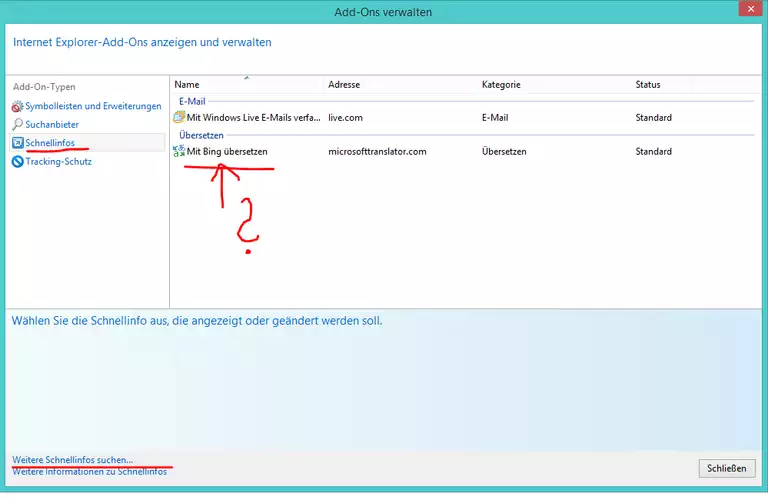Select the microsofttranslator.com address entry
Viewport: 768px width, 500px height.
coord(377,152)
